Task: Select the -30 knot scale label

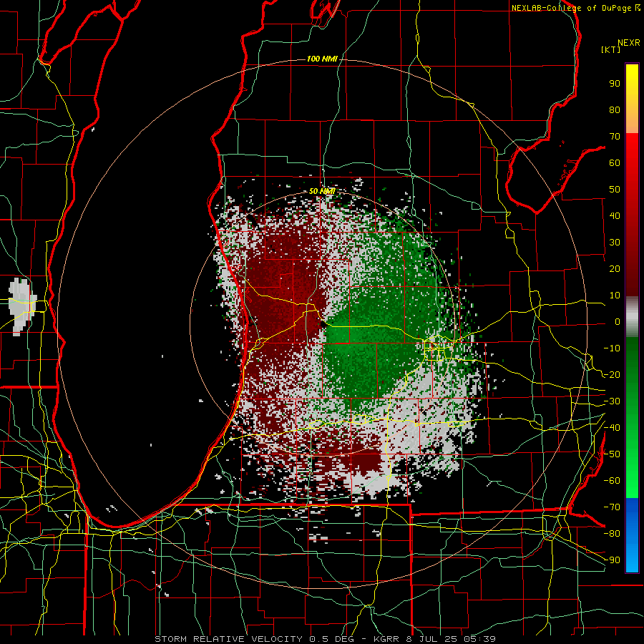Action: click(612, 401)
